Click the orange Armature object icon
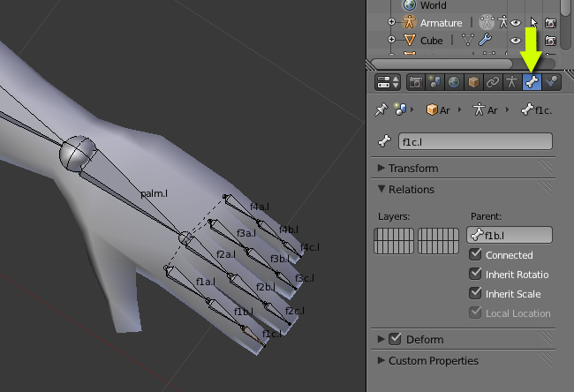Viewport: 574px width, 392px height. [409, 22]
